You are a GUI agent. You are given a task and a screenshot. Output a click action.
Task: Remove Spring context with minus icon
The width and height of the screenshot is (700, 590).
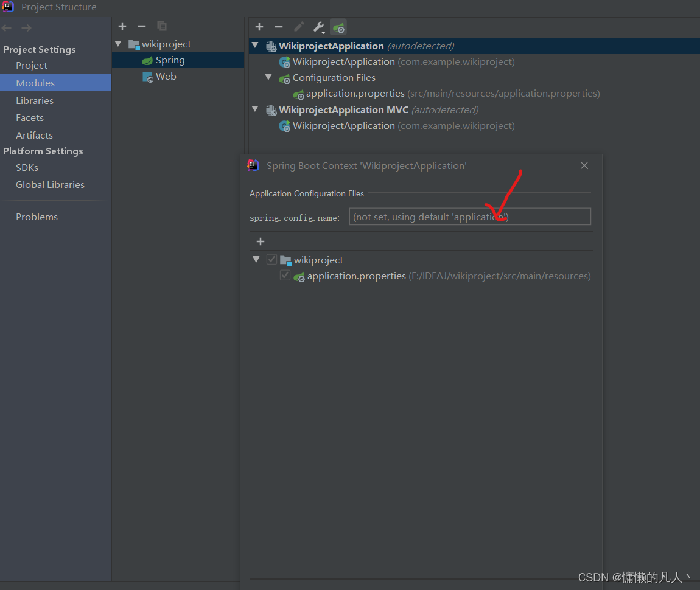click(x=279, y=27)
